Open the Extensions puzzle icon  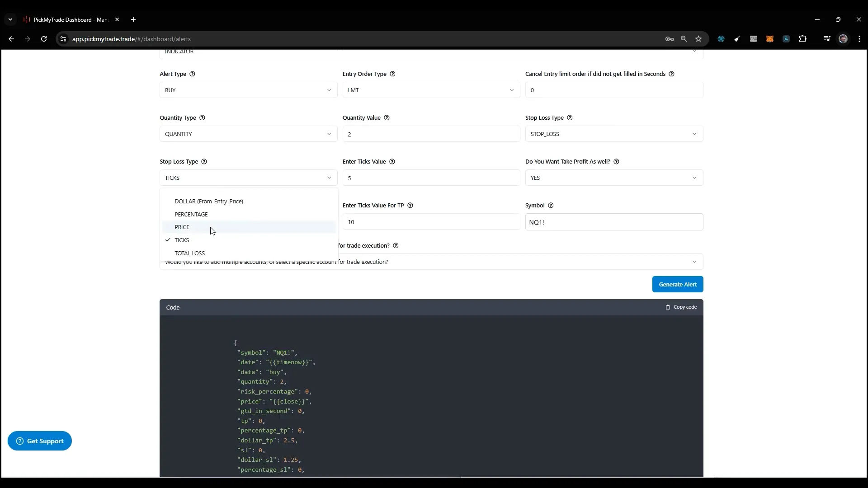803,39
